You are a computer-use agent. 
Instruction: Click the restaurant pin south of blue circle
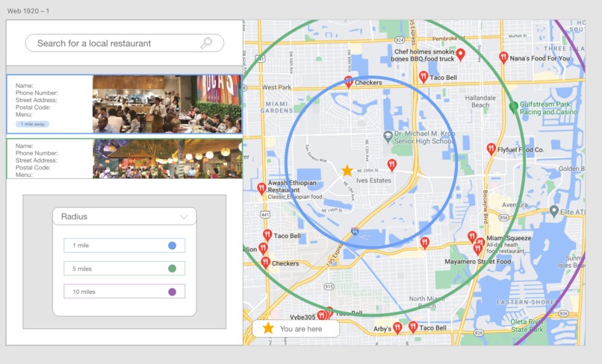pos(424,243)
